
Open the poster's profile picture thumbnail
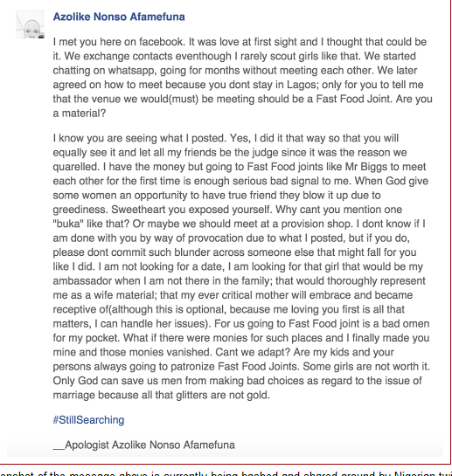pyautogui.click(x=30, y=24)
